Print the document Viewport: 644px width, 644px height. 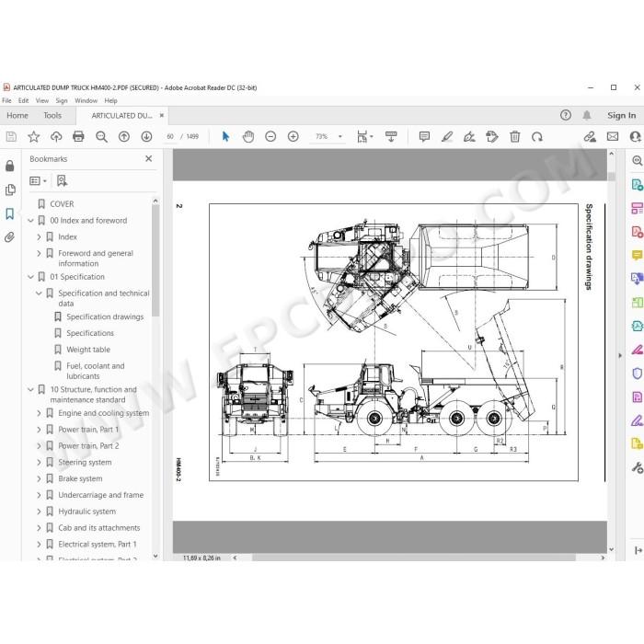point(78,136)
